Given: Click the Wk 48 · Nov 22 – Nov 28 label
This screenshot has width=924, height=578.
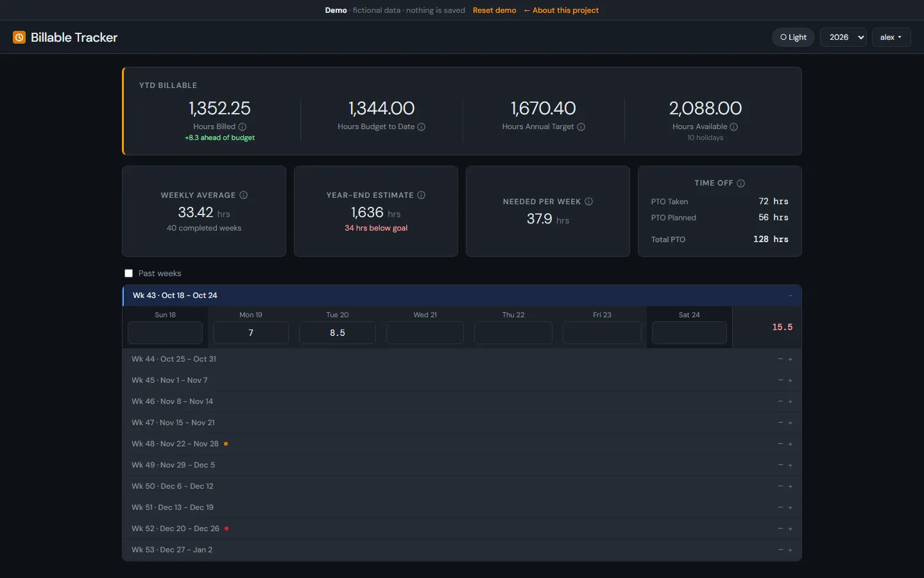Looking at the screenshot, I should (175, 444).
